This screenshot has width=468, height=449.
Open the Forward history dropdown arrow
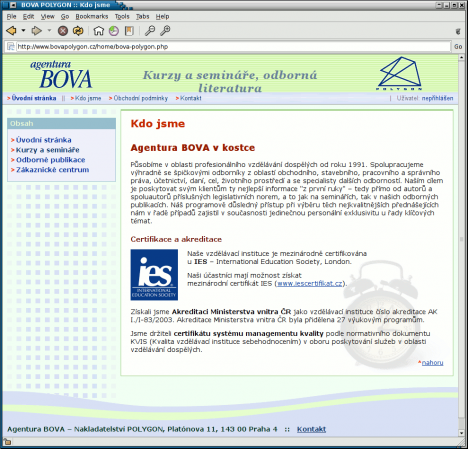(49, 31)
